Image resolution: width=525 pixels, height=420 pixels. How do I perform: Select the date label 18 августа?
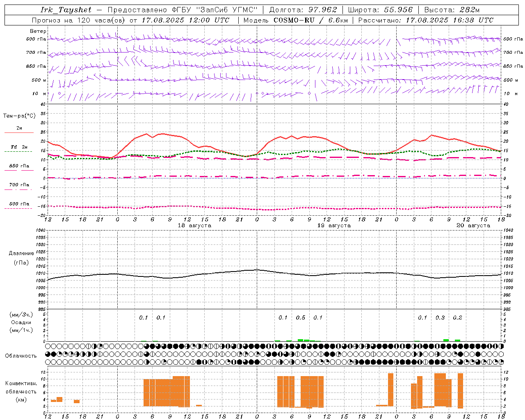click(194, 226)
